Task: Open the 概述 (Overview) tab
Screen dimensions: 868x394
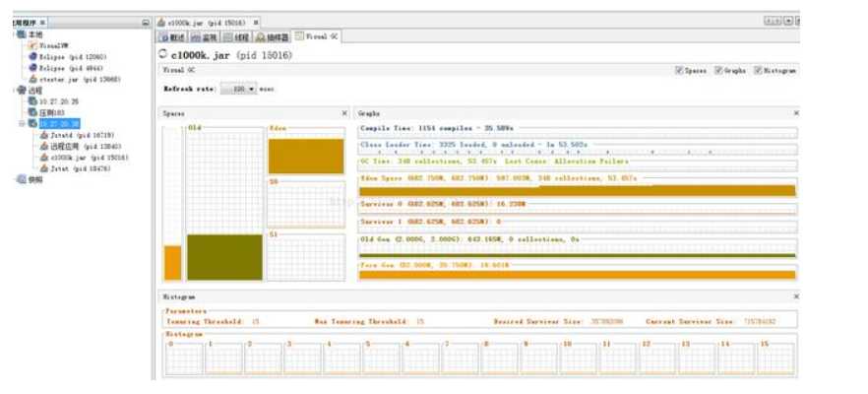Action: pyautogui.click(x=171, y=37)
